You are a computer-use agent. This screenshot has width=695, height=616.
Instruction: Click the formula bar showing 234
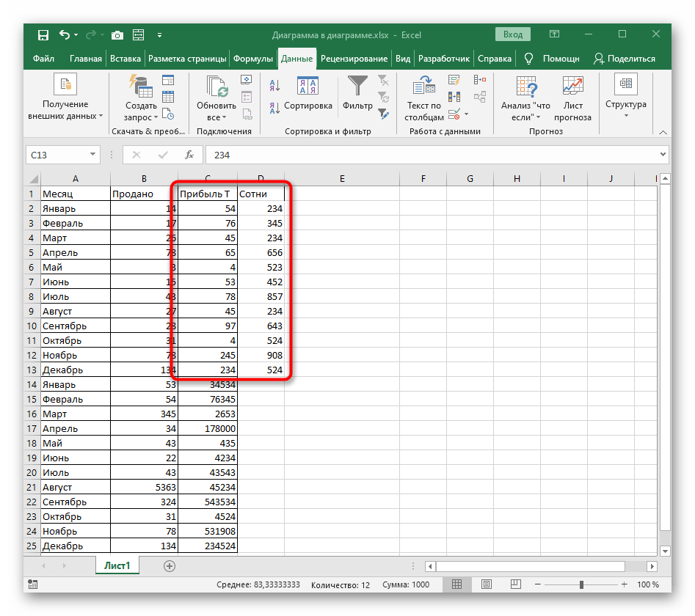point(432,155)
